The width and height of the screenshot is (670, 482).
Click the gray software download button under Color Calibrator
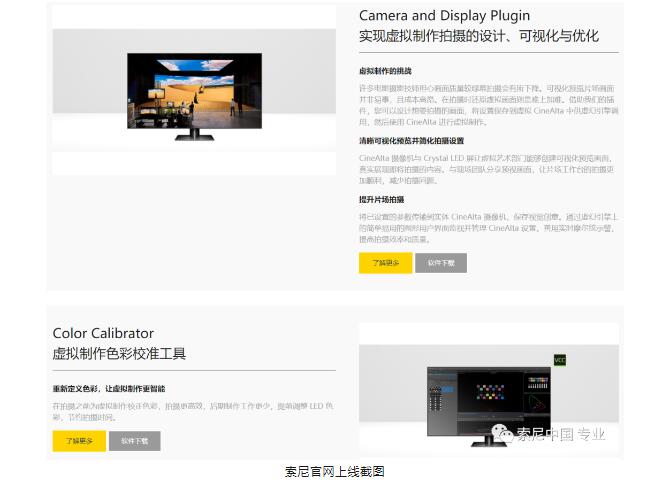[x=135, y=441]
